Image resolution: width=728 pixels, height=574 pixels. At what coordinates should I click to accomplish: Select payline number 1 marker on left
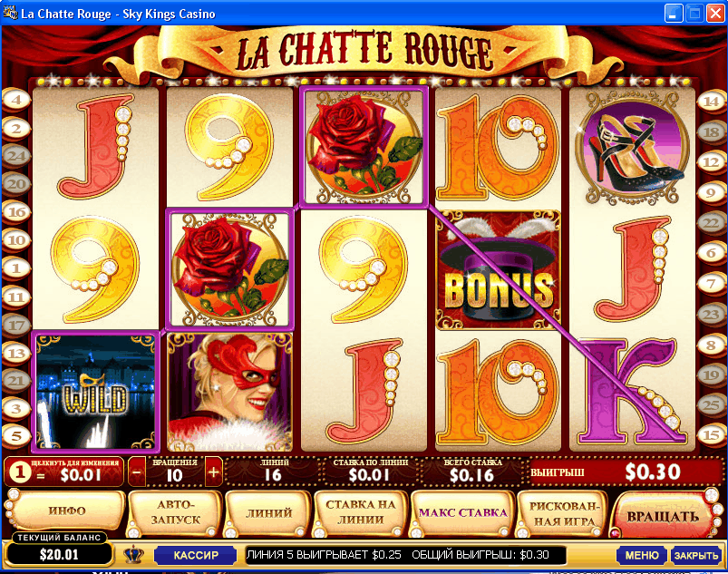[x=16, y=268]
